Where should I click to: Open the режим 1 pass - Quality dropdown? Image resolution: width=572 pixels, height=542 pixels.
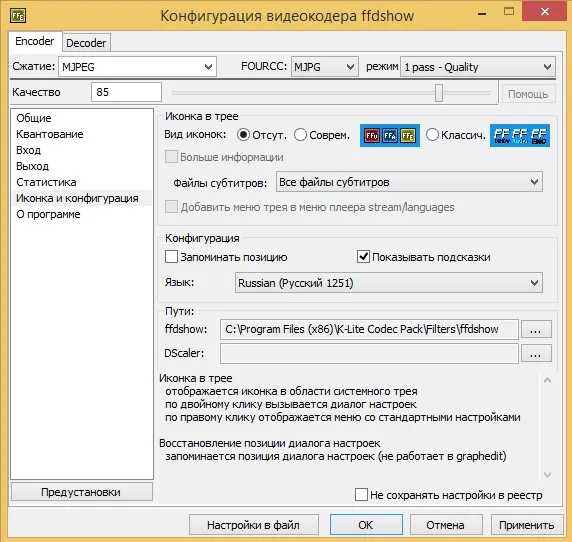(x=478, y=67)
